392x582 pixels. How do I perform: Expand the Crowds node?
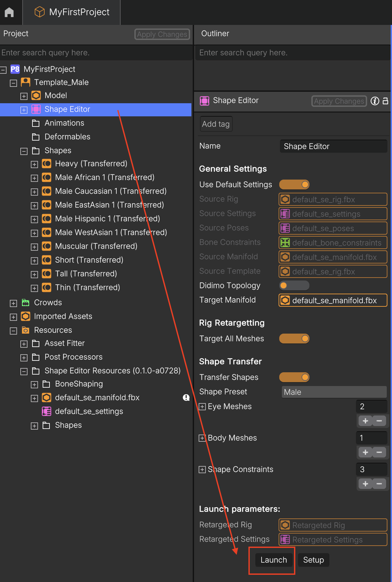(13, 303)
